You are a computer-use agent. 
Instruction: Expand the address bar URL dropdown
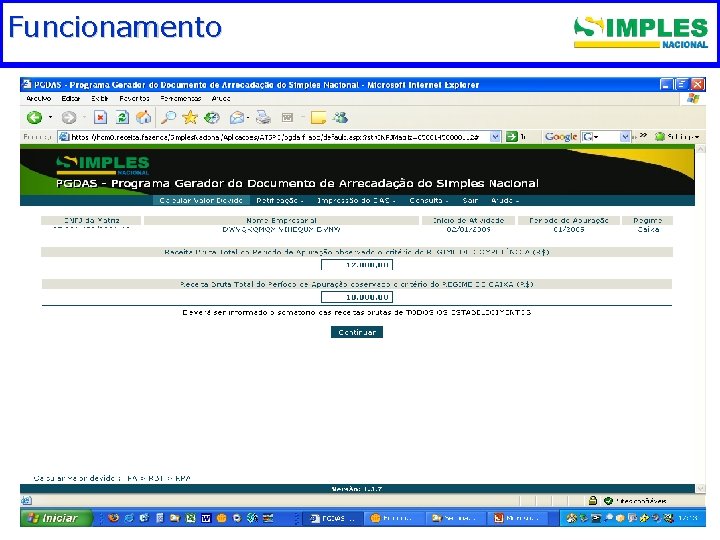click(x=495, y=136)
